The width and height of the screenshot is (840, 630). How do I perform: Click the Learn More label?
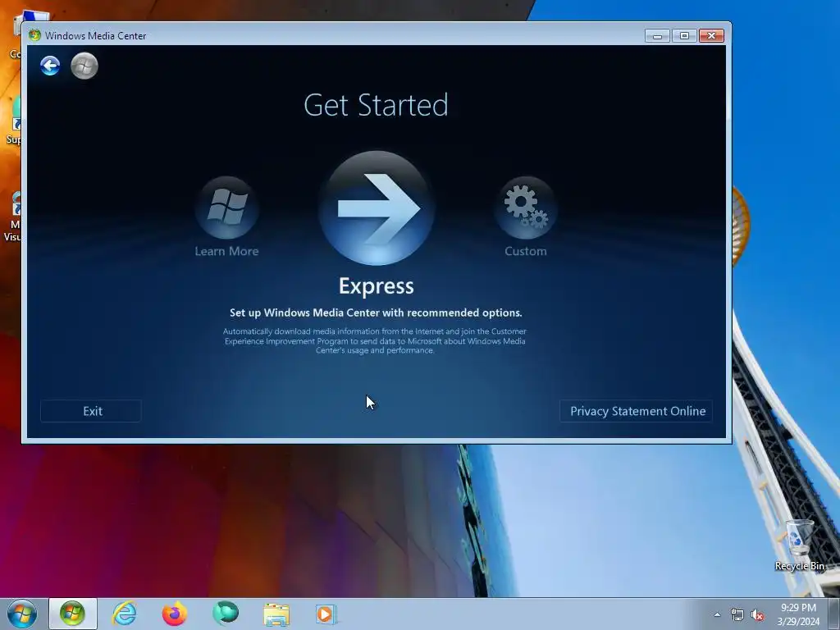click(226, 251)
